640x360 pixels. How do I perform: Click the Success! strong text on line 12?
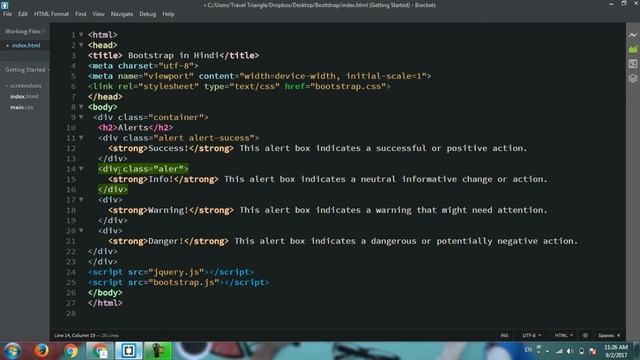[x=169, y=148]
